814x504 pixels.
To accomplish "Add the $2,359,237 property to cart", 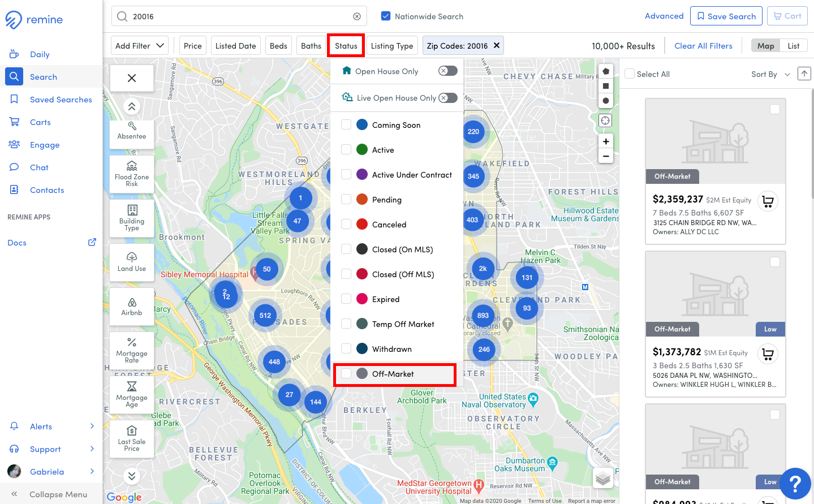I will 768,201.
